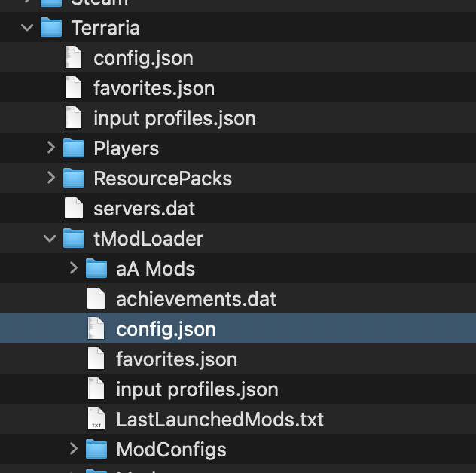Click icon of favorites.json inside tModLoader
Image resolution: width=476 pixels, height=473 pixels.
(x=96, y=359)
